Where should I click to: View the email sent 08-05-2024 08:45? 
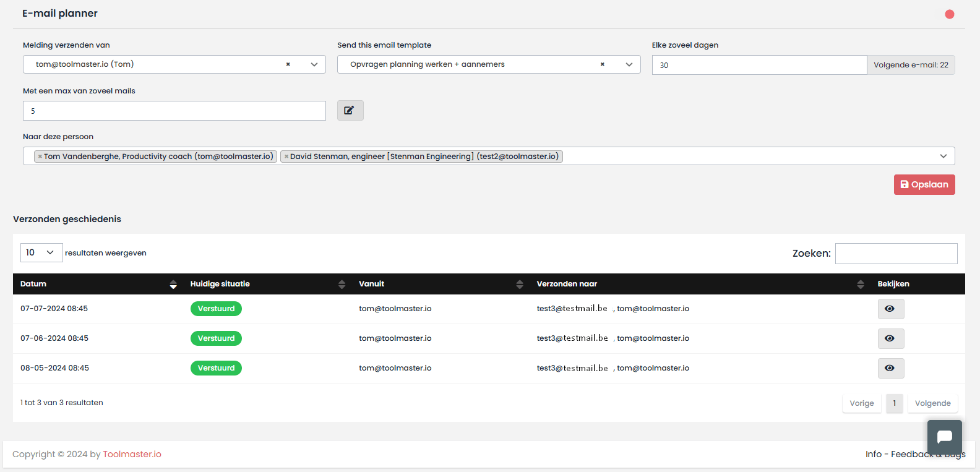click(891, 368)
